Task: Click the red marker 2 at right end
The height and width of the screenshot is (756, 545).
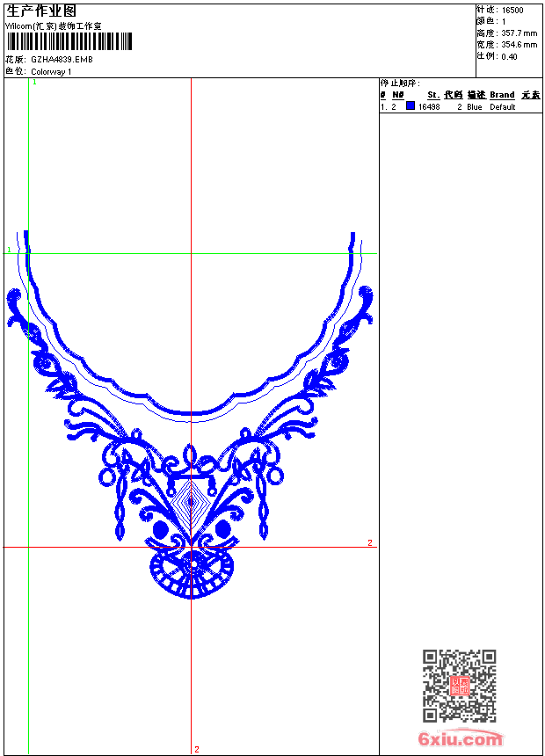Action: 370,542
